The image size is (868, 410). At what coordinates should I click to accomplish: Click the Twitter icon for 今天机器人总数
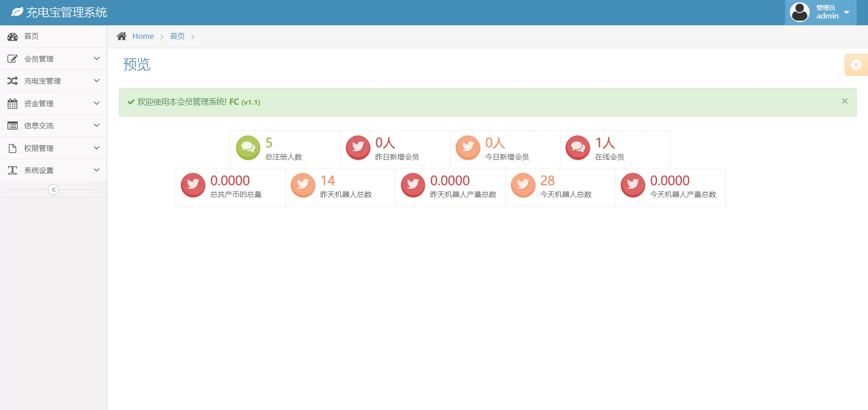(523, 185)
